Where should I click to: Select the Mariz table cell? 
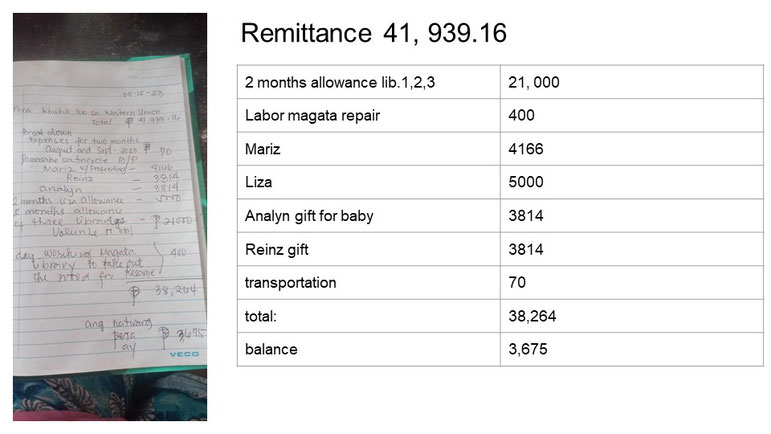(x=369, y=149)
